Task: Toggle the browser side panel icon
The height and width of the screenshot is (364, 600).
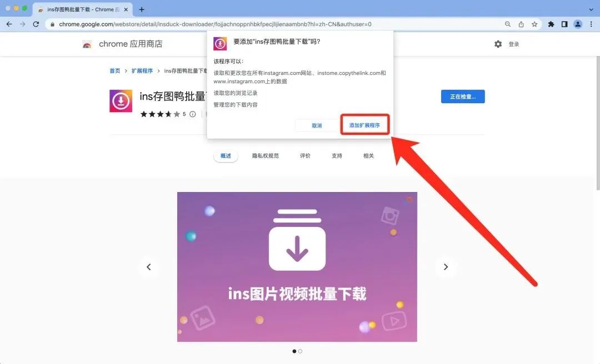Action: tap(564, 24)
